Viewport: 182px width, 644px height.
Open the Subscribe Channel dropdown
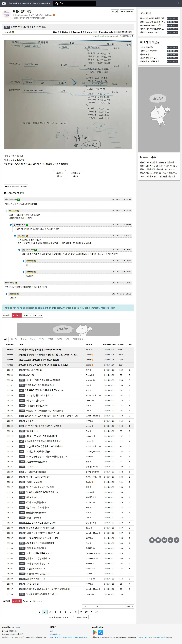(x=20, y=4)
